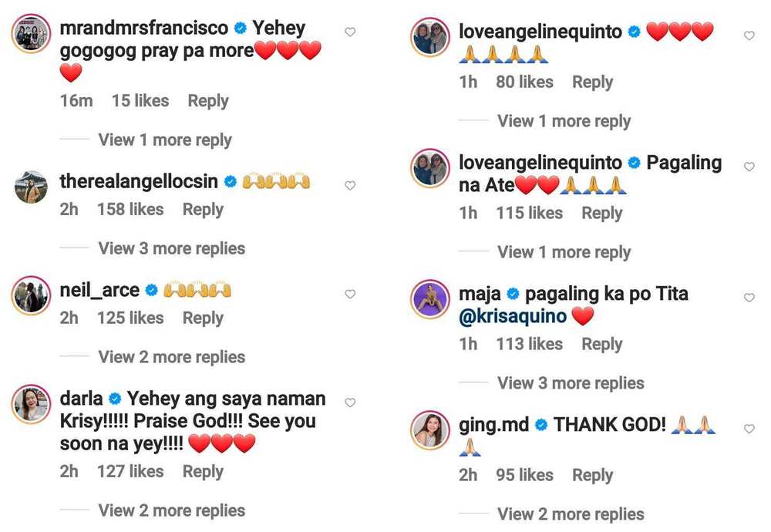Show 'View 3 more replies' under maja's comment

[571, 383]
